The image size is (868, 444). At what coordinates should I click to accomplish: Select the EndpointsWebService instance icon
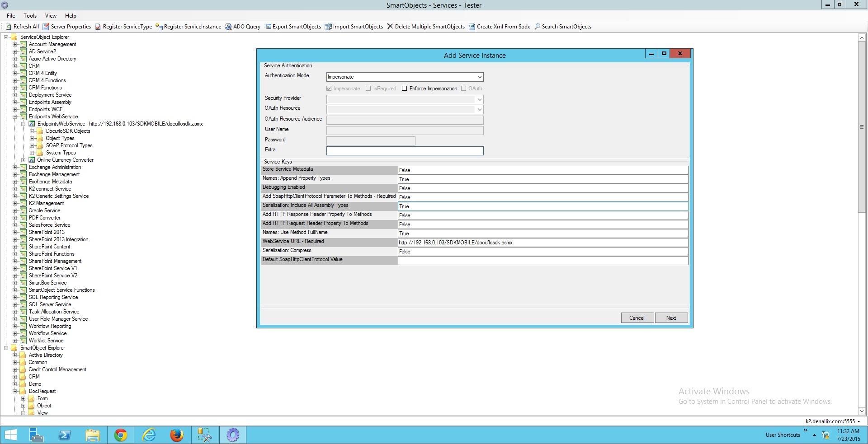pos(32,124)
